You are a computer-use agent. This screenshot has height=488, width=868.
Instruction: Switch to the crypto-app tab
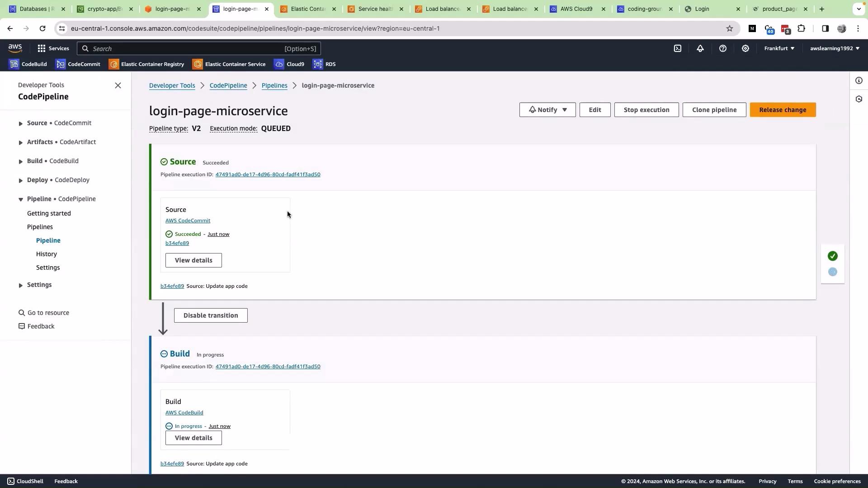[x=105, y=9]
